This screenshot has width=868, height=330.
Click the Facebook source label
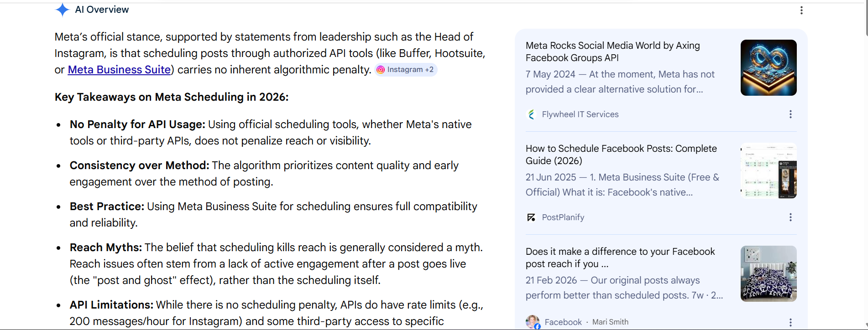point(563,322)
